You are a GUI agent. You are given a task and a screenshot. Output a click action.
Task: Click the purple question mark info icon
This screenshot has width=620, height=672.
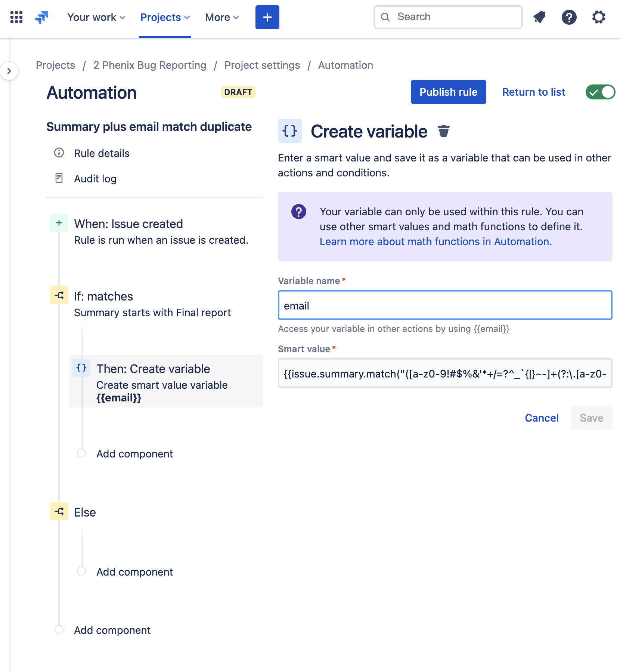[299, 212]
